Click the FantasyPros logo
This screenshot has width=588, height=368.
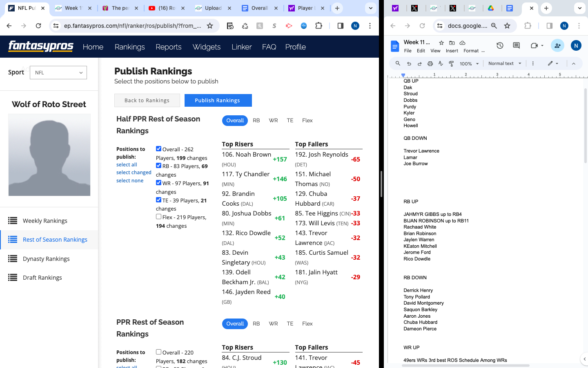tap(41, 46)
